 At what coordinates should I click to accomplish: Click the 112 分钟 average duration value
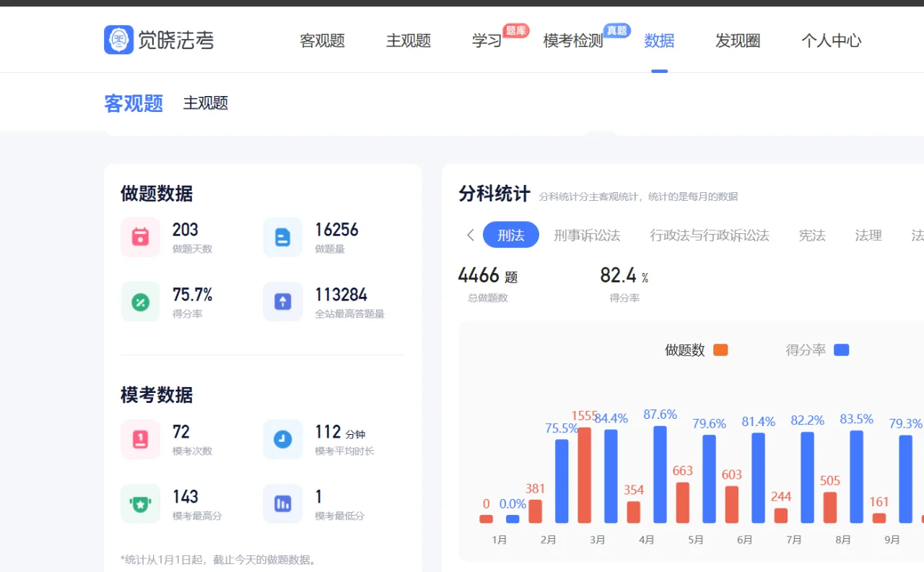coord(340,432)
